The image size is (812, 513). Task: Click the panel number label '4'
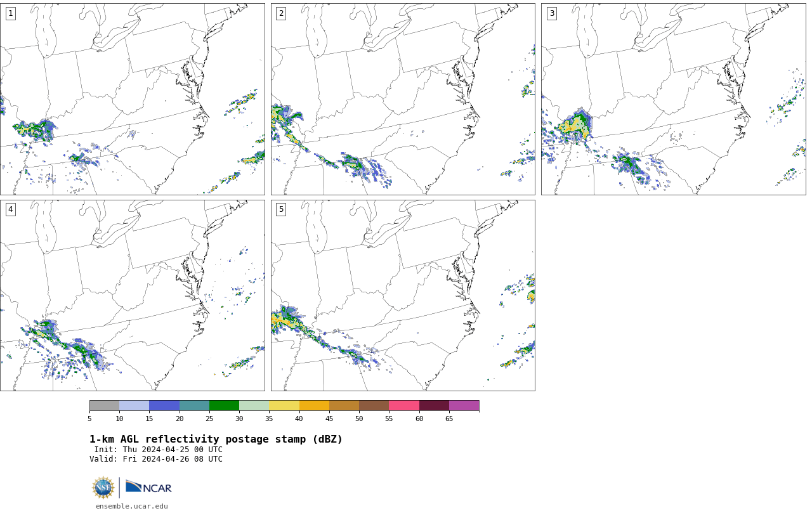coord(11,209)
